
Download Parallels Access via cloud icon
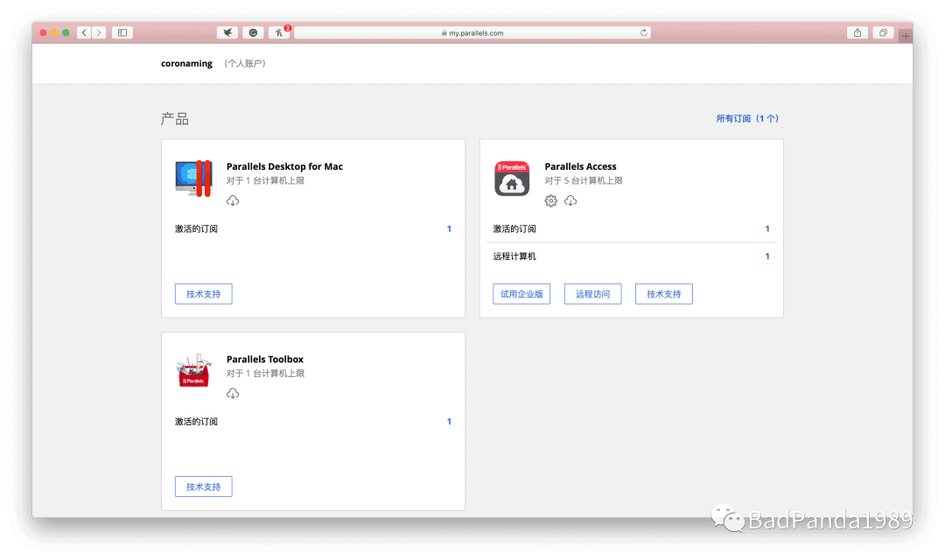[x=570, y=200]
